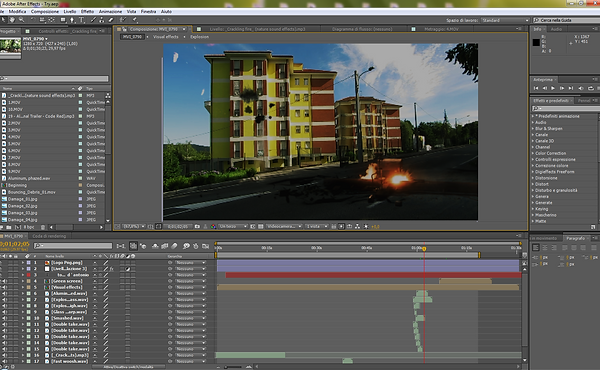Click the Visual effects breadcrumb link

click(x=166, y=37)
